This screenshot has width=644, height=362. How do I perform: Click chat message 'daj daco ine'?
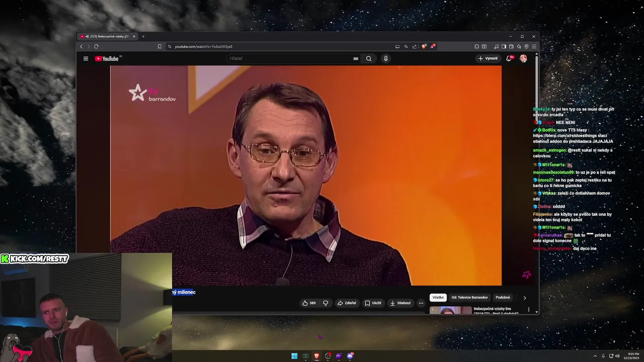(x=585, y=248)
